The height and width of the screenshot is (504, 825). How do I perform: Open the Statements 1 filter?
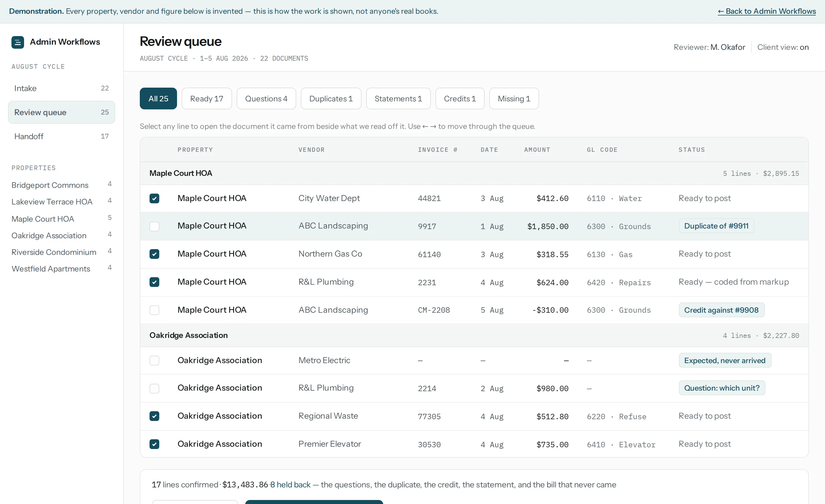[x=398, y=99]
